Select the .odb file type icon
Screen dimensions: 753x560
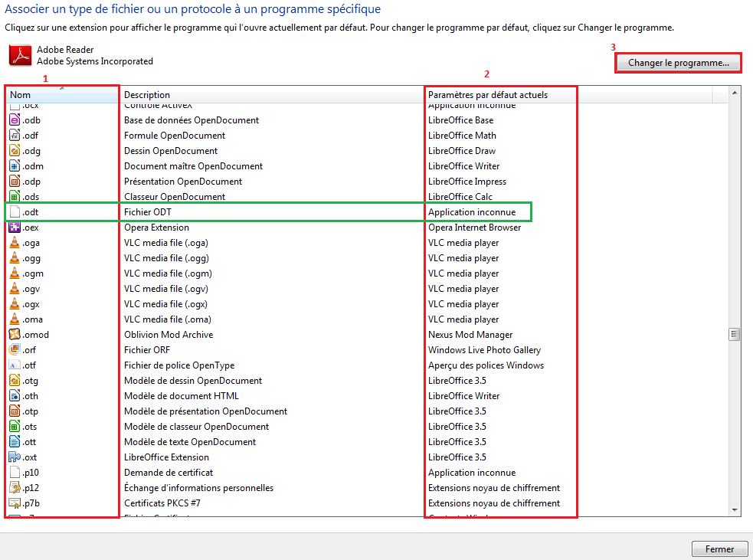15,120
